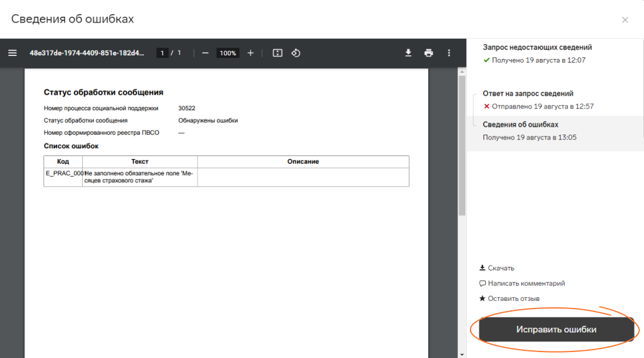This screenshot has width=644, height=358.
Task: Click the PDF vertical scrollbar thumb
Action: coord(462,145)
